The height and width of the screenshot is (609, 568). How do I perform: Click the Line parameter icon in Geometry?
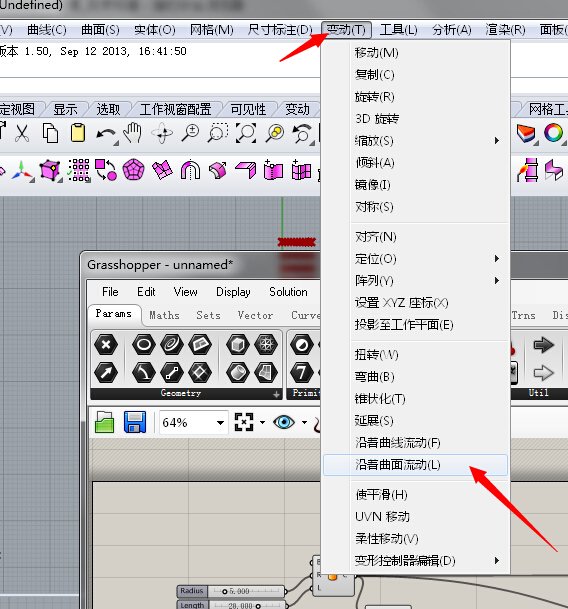(172, 373)
